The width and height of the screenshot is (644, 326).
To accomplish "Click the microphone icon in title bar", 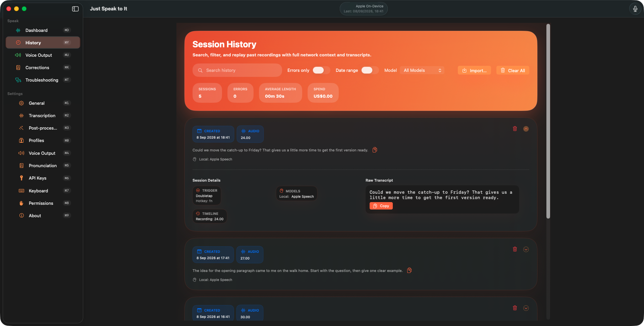I will point(635,9).
